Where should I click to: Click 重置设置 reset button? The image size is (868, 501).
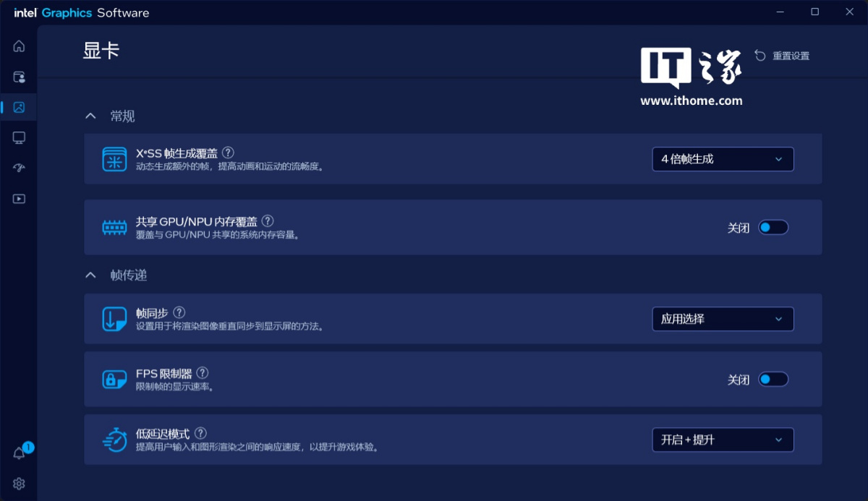tap(782, 56)
